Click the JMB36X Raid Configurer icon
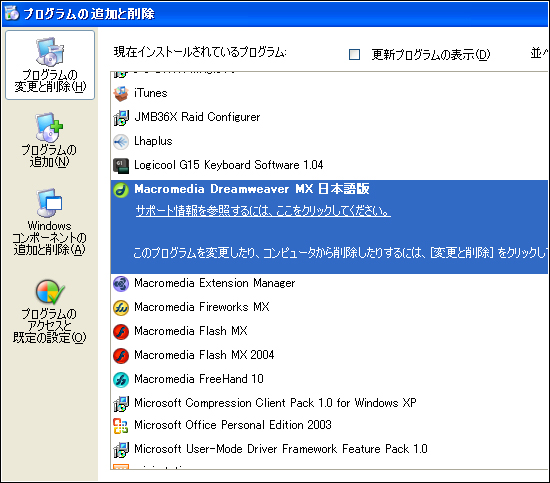Image resolution: width=550 pixels, height=483 pixels. click(x=121, y=118)
